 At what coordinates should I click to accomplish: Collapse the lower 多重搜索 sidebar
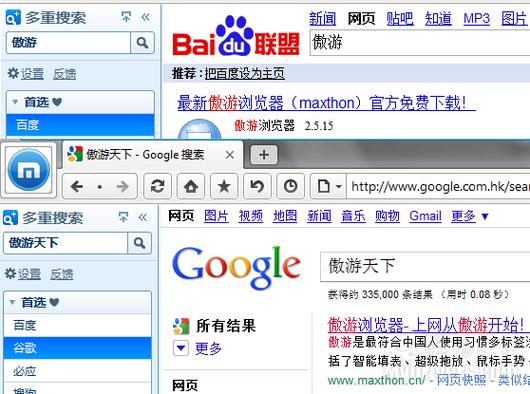143,217
